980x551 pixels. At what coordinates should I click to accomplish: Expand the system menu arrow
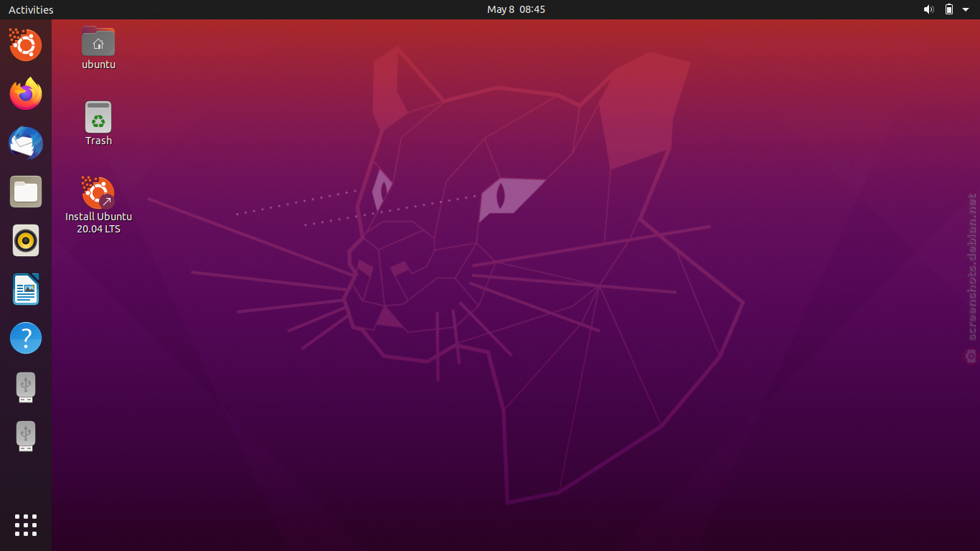tap(966, 9)
